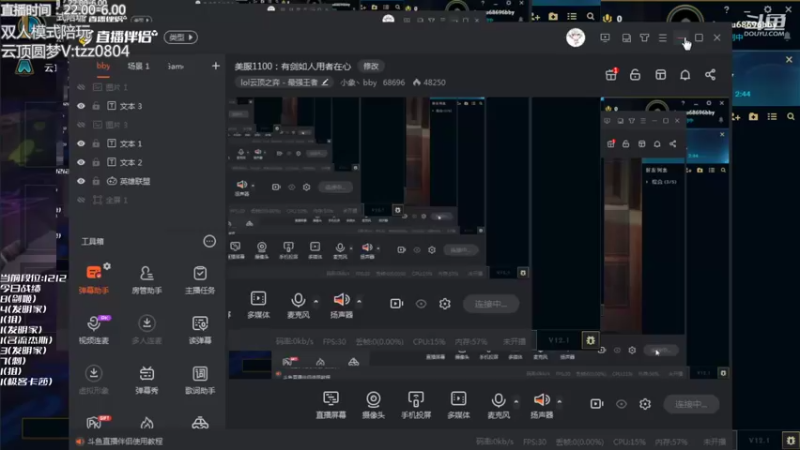
Task: Open the PK tool in the toolbox
Action: pos(95,422)
